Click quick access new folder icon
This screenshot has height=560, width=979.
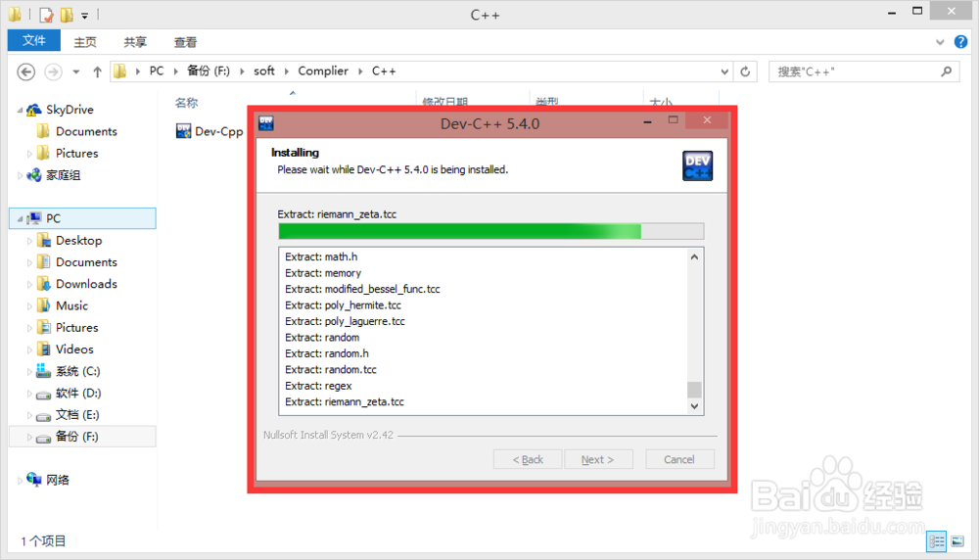coord(67,14)
